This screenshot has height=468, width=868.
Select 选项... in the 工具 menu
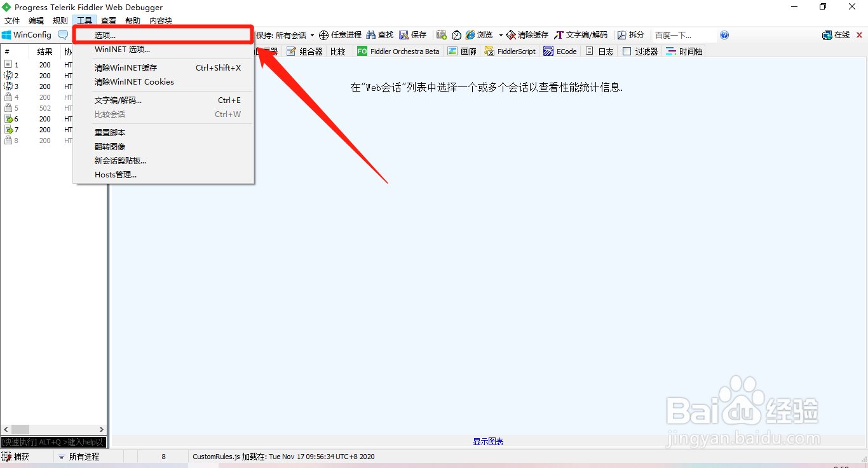pyautogui.click(x=164, y=35)
